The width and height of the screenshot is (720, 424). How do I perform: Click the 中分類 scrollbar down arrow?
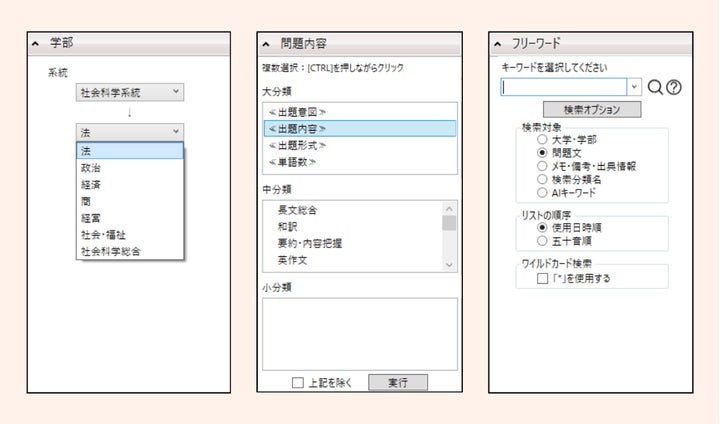click(449, 265)
